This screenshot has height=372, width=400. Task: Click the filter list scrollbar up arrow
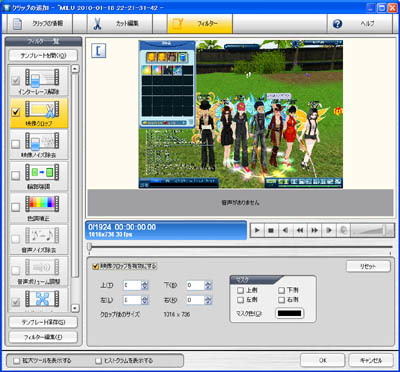(75, 69)
